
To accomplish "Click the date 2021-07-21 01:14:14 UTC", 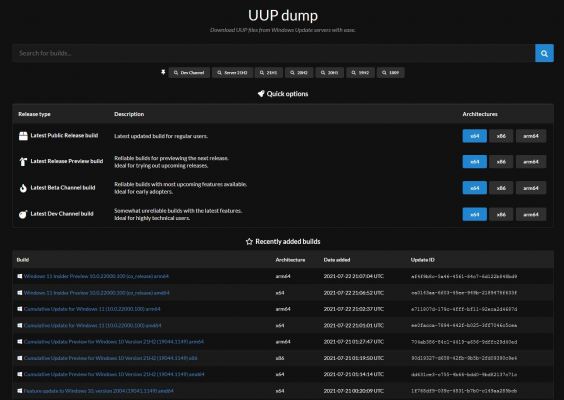I will [x=354, y=374].
